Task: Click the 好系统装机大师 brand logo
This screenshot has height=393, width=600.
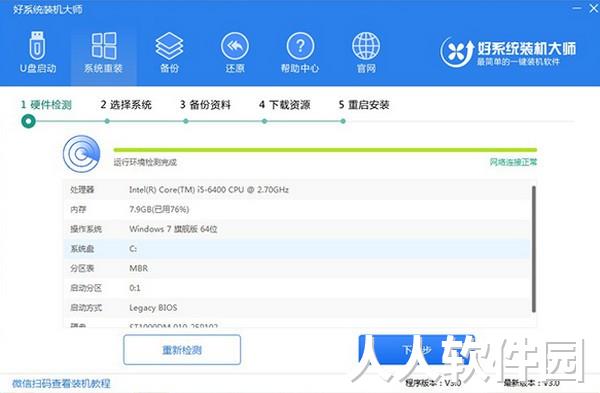Action: (508, 52)
